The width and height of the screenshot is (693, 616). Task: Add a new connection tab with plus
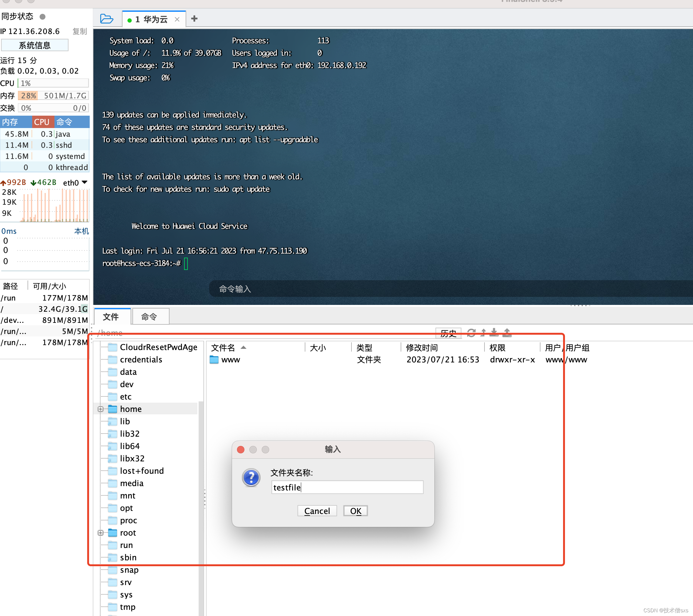tap(194, 19)
